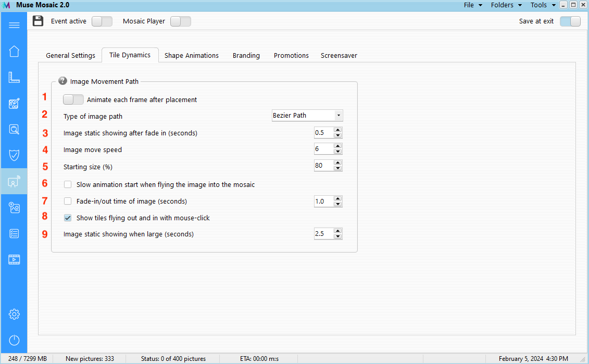Click Image static after fade in field

point(324,133)
